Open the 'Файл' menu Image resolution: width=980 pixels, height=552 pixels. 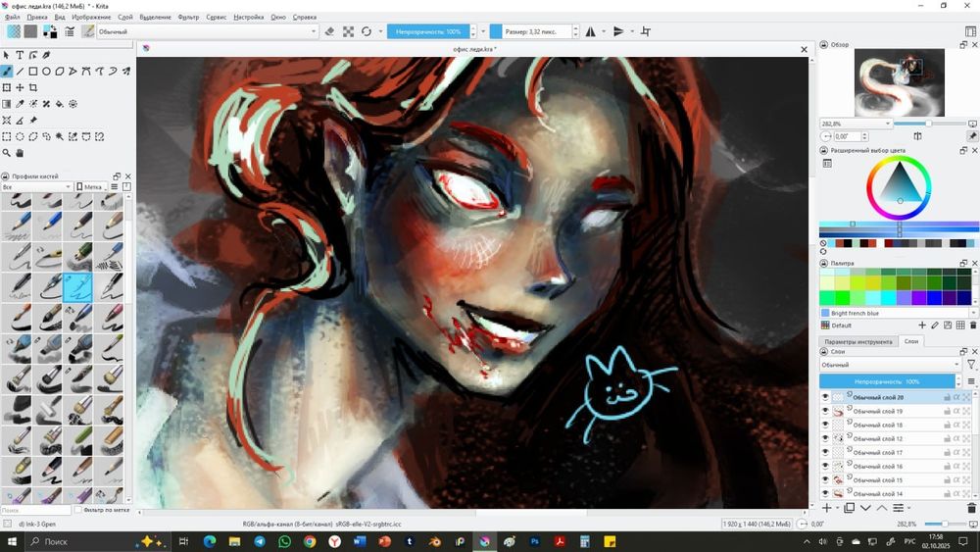click(x=13, y=17)
